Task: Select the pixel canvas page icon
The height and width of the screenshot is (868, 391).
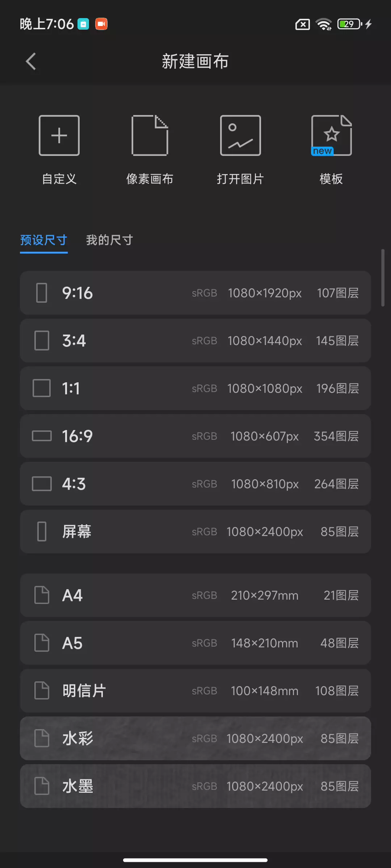Action: pyautogui.click(x=150, y=136)
